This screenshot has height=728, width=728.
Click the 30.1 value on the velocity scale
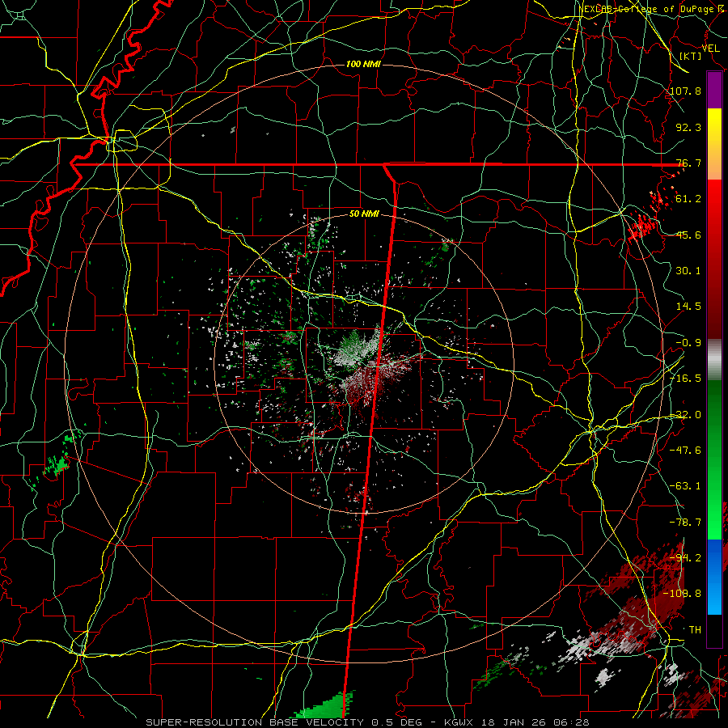click(x=688, y=271)
